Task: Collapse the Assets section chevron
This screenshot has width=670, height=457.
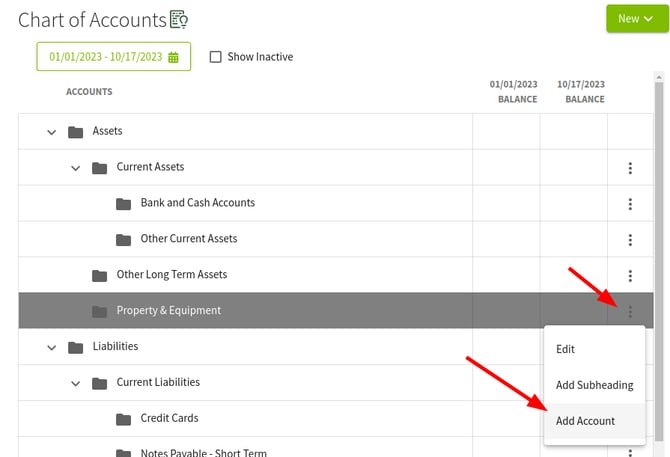Action: (51, 132)
